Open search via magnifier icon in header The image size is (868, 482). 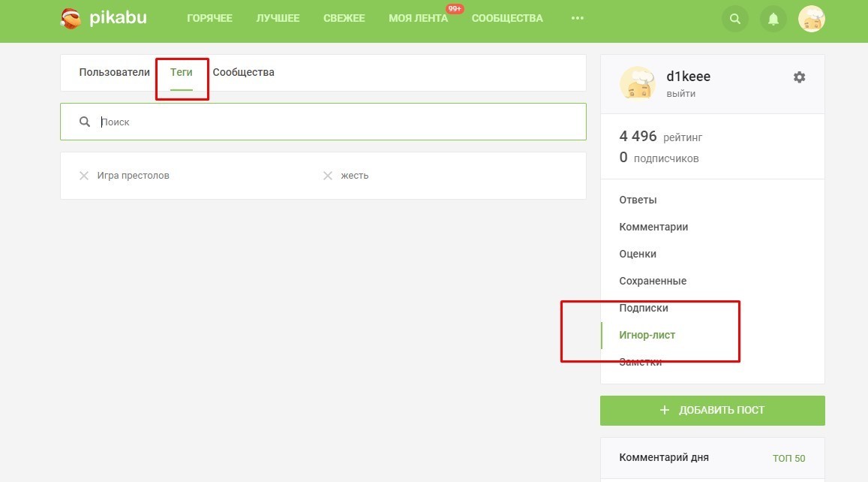pyautogui.click(x=734, y=20)
